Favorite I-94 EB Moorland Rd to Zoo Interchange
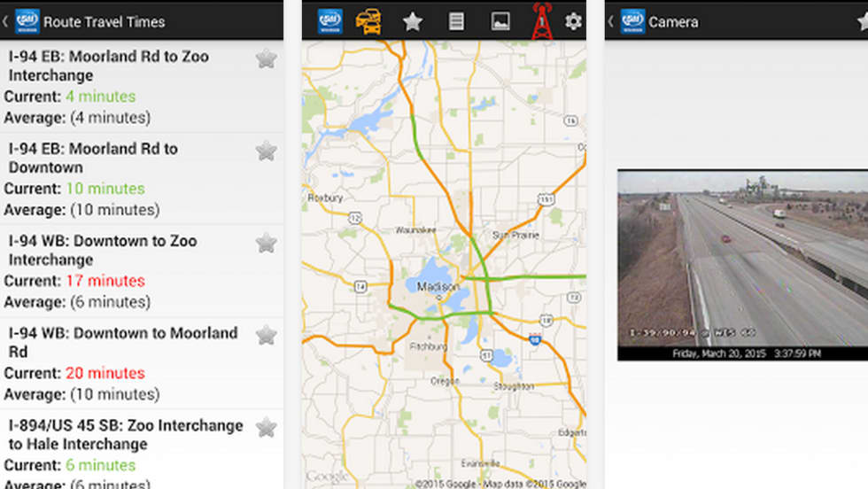 pos(266,58)
